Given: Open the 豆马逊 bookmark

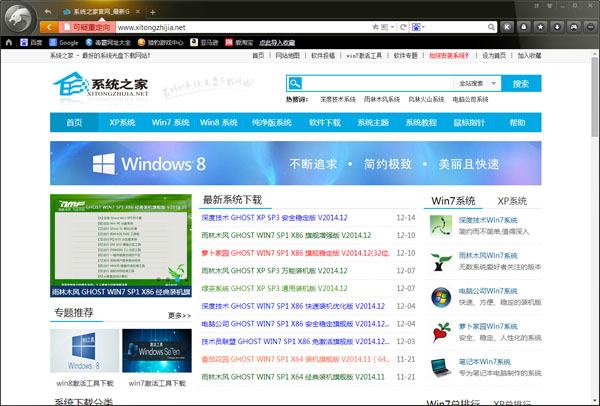Looking at the screenshot, I should [204, 42].
